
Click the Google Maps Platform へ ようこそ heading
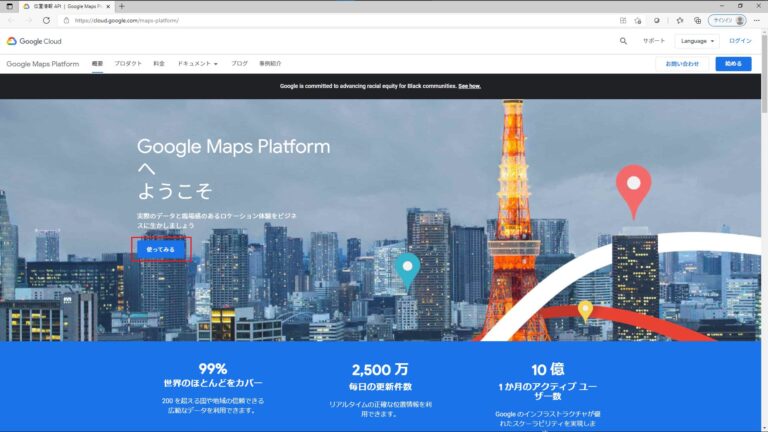click(234, 168)
